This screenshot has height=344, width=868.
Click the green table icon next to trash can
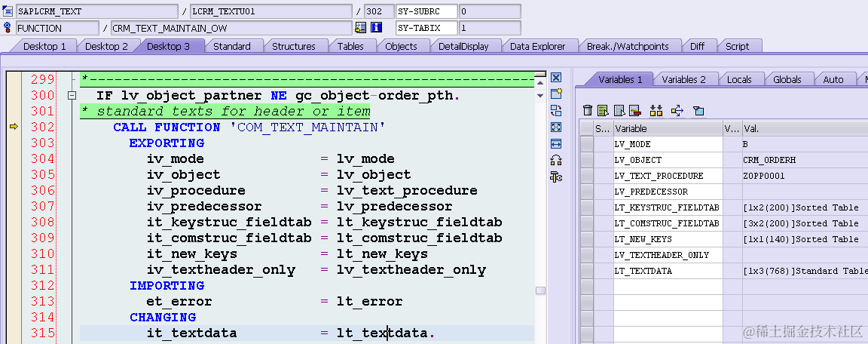coord(604,111)
